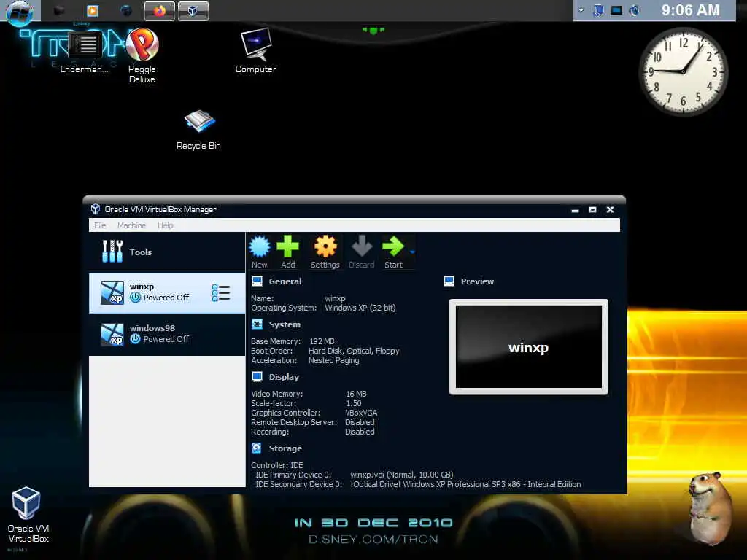The height and width of the screenshot is (560, 747).
Task: Click the Base Memory 192 MB value
Action: click(x=322, y=341)
